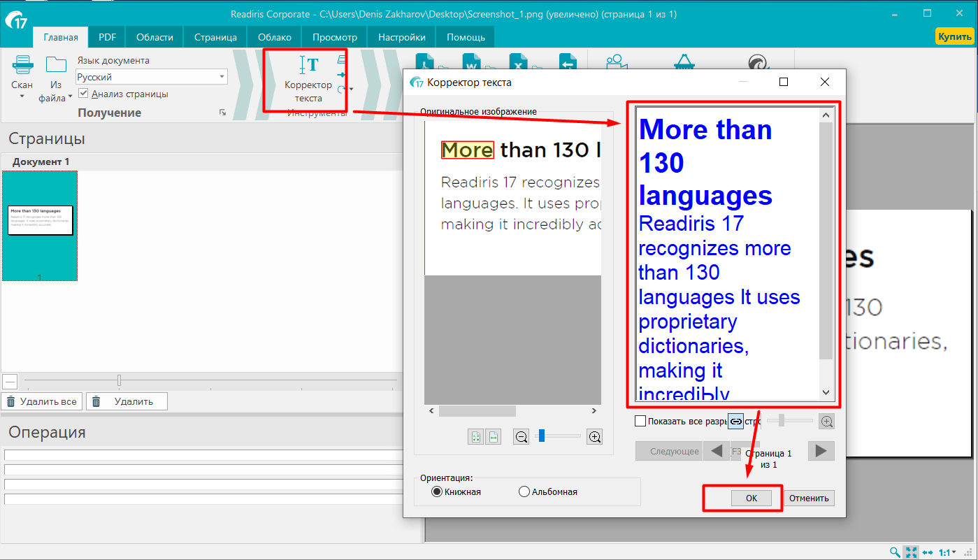The height and width of the screenshot is (560, 978).
Task: Open the rotate tool dropdown arrow
Action: pyautogui.click(x=352, y=89)
